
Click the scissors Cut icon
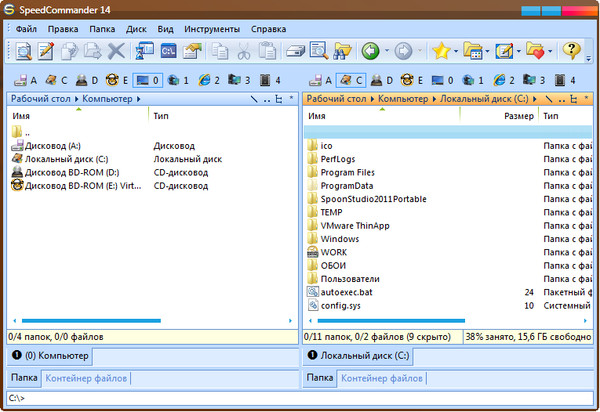(x=243, y=50)
